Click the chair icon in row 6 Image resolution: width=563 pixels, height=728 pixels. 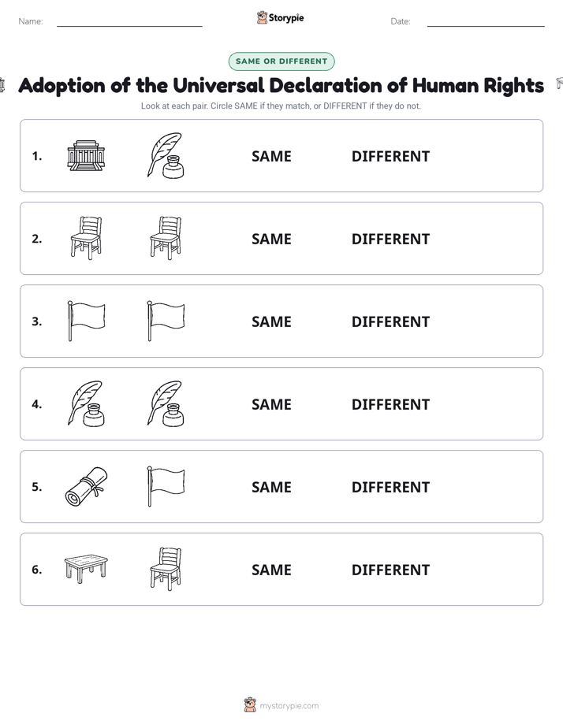tap(166, 569)
